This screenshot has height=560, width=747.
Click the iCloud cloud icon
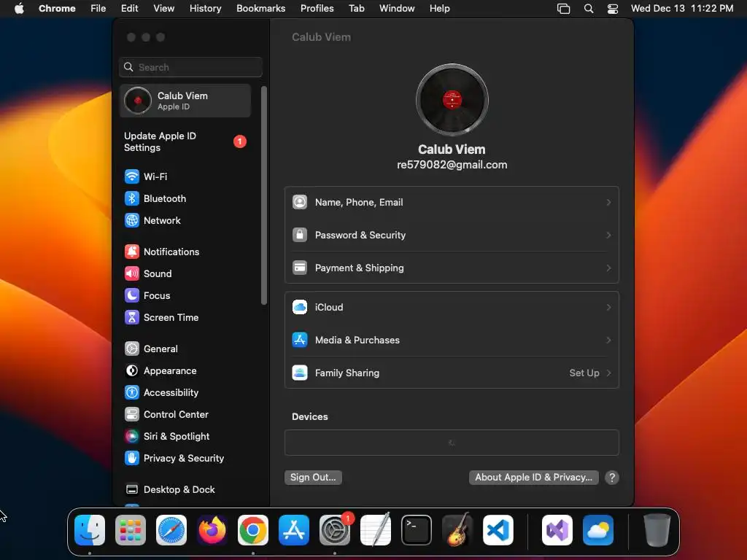300,308
